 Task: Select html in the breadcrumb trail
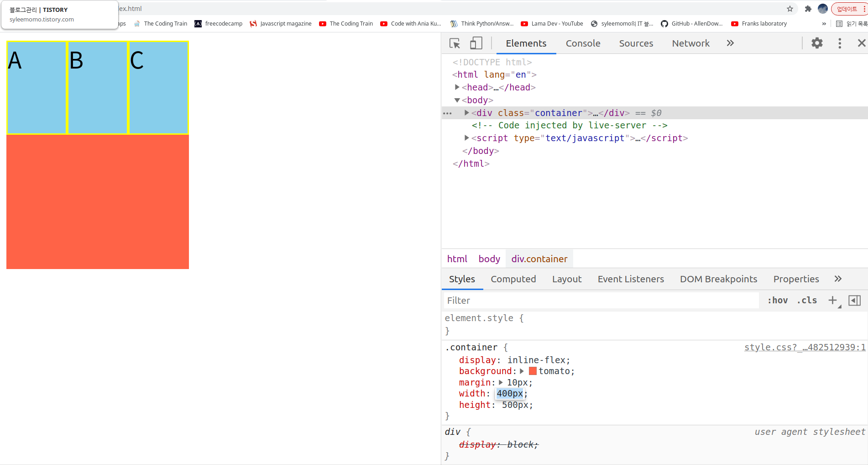point(457,259)
